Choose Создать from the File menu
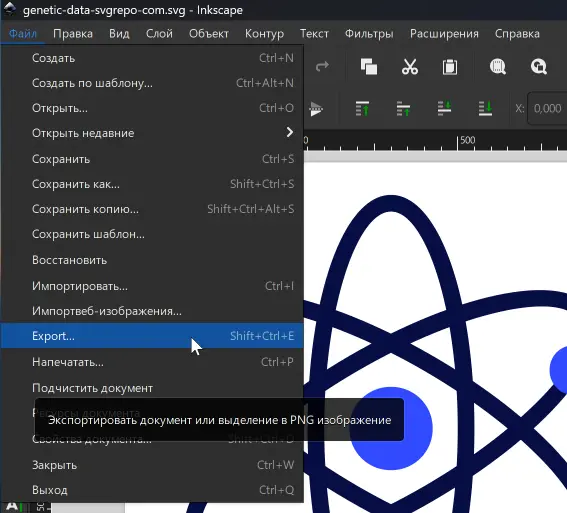This screenshot has width=567, height=513. (152, 58)
